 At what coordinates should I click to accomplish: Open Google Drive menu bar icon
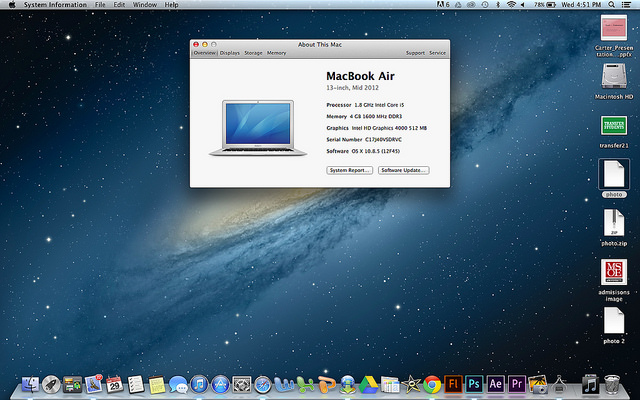[458, 5]
